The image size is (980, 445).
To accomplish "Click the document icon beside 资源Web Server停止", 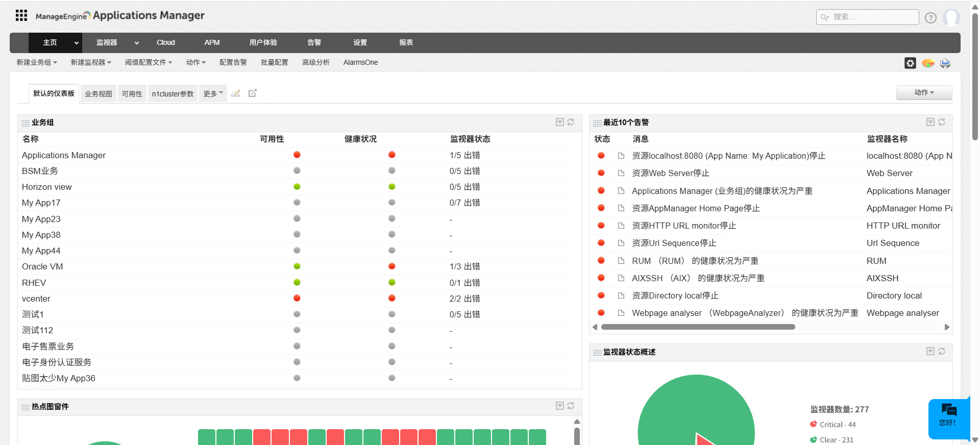I will pos(621,173).
